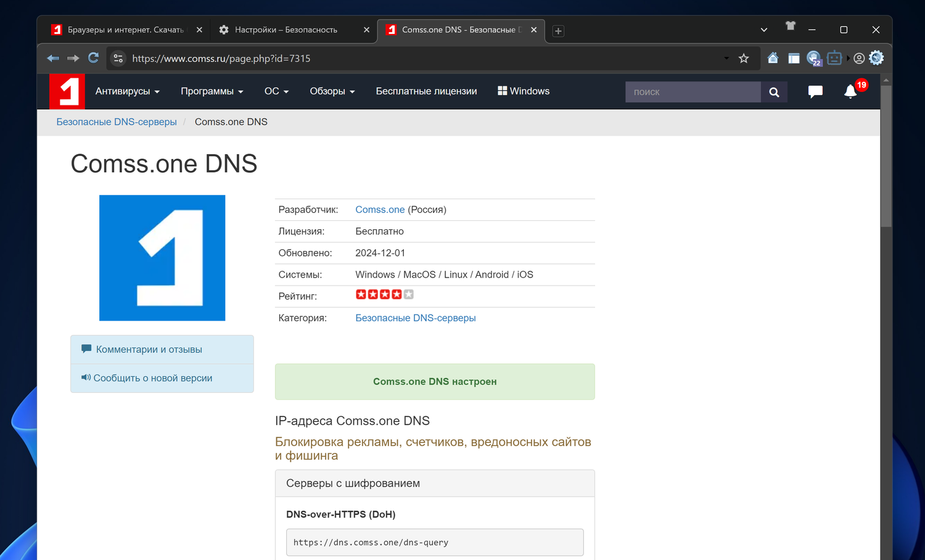Click the address bar URL

(221, 59)
